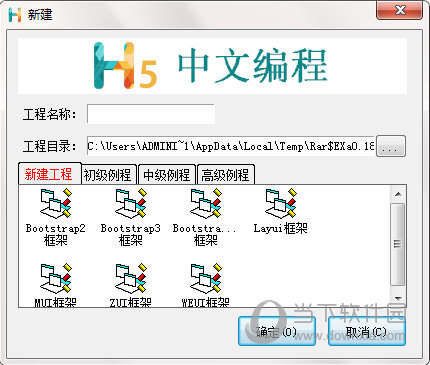Choose the truncated Bootstra... 框架 icon
This screenshot has width=430, height=365.
(x=206, y=204)
